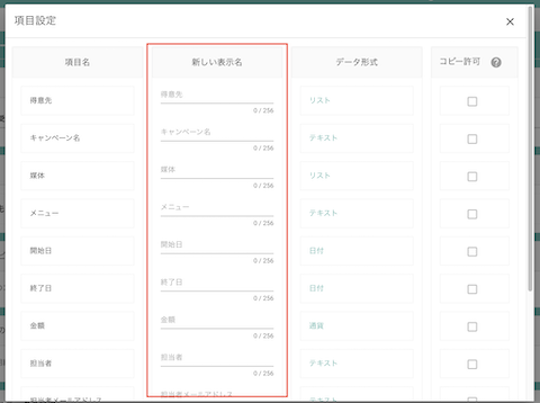
Task: Click the 項目名 column header
Action: [77, 62]
